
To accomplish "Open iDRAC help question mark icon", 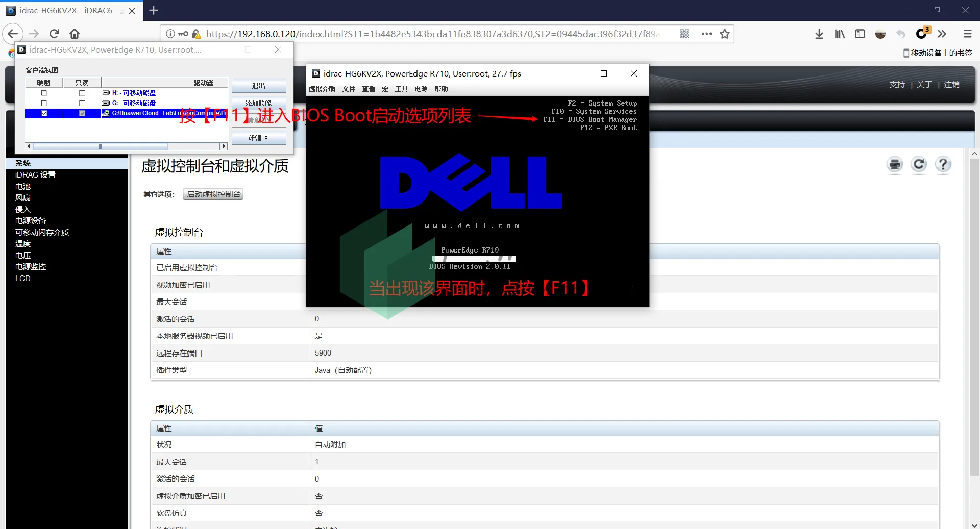I will [x=943, y=164].
